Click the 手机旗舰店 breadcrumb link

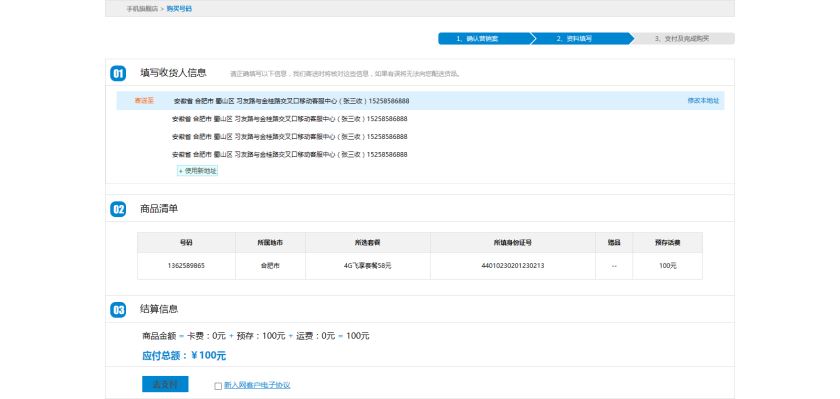[142, 9]
